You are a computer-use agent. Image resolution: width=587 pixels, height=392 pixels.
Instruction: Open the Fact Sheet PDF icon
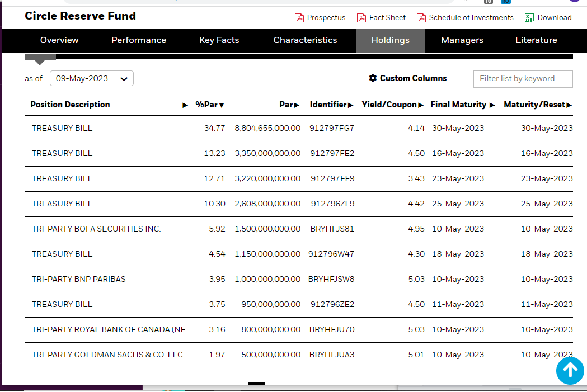click(361, 18)
